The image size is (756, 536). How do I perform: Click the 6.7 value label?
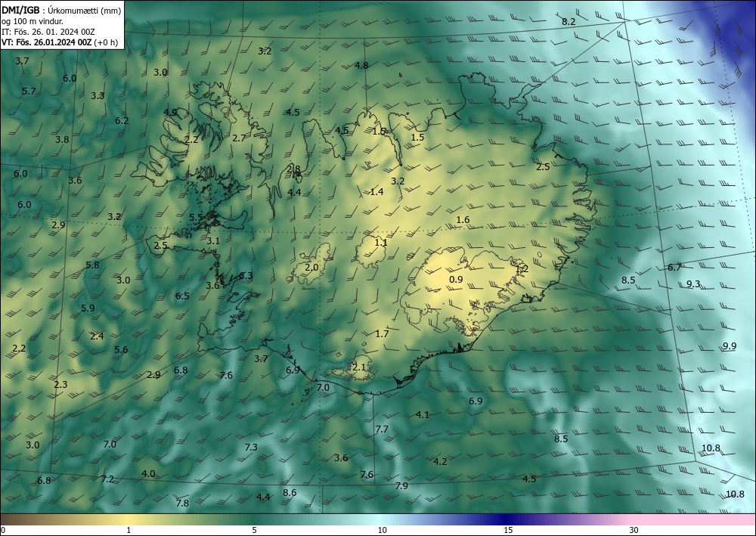(674, 268)
